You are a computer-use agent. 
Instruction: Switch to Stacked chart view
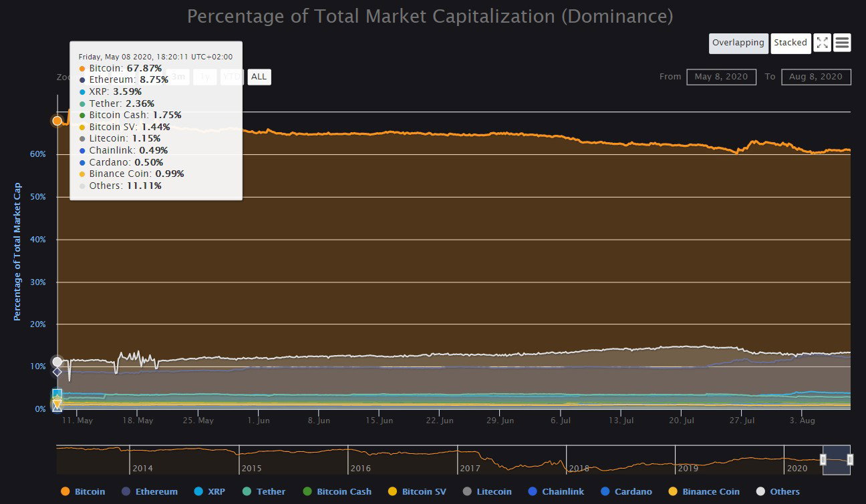click(x=790, y=43)
